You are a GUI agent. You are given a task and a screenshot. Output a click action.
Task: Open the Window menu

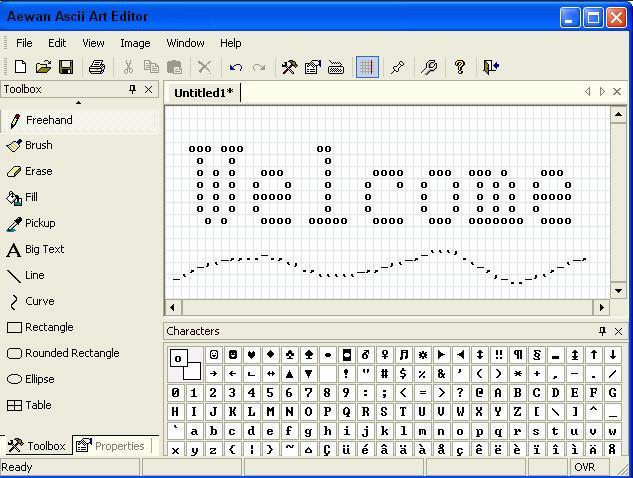coord(185,43)
